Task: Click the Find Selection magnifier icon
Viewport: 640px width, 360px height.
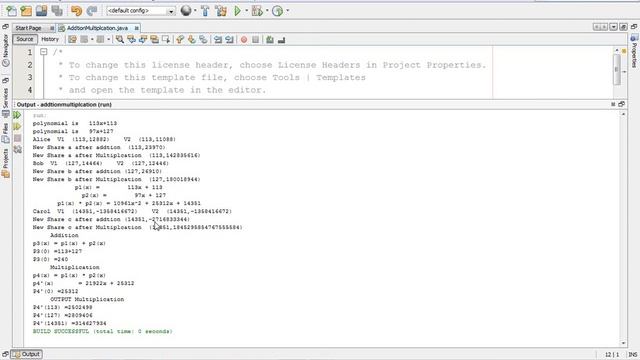Action: click(120, 40)
